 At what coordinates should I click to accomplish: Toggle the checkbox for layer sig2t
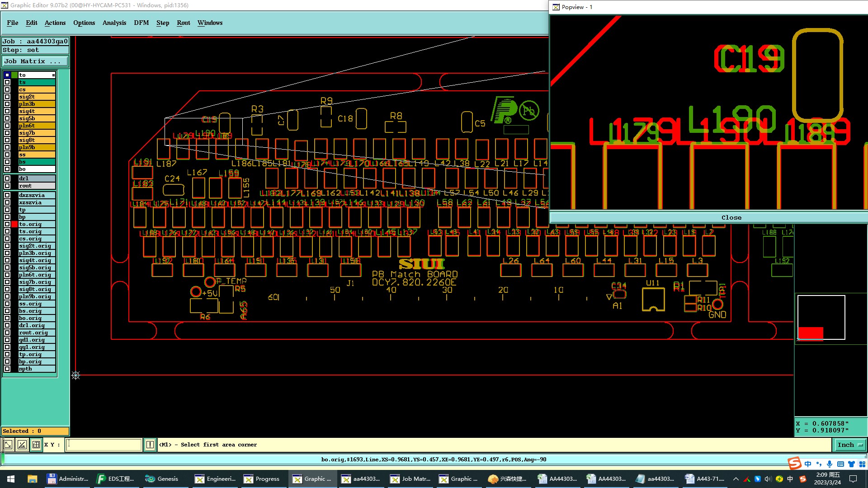[x=7, y=97]
